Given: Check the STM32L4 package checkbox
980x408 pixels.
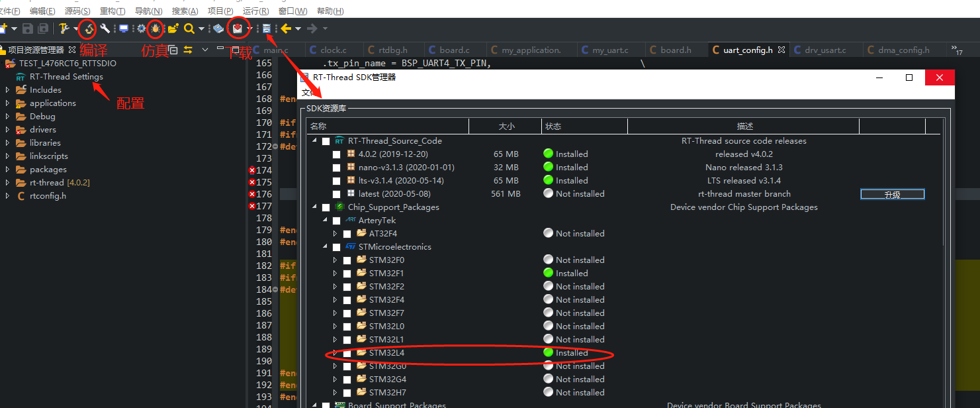Looking at the screenshot, I should (x=347, y=352).
